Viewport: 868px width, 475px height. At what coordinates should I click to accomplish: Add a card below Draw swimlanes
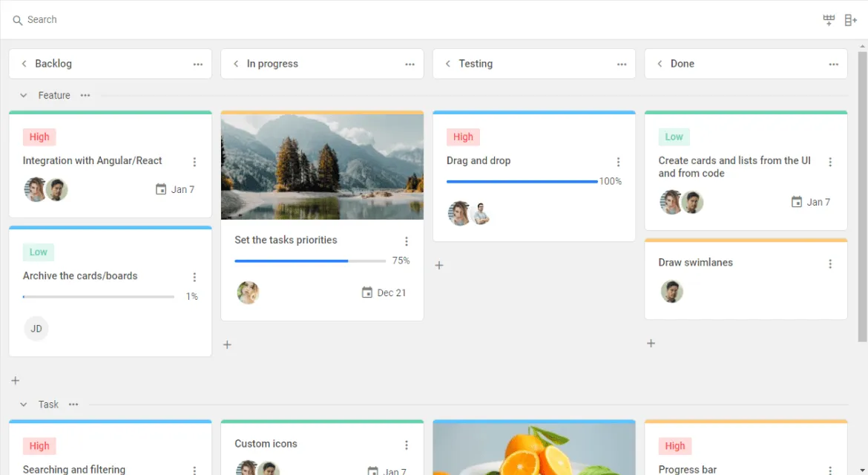point(651,343)
